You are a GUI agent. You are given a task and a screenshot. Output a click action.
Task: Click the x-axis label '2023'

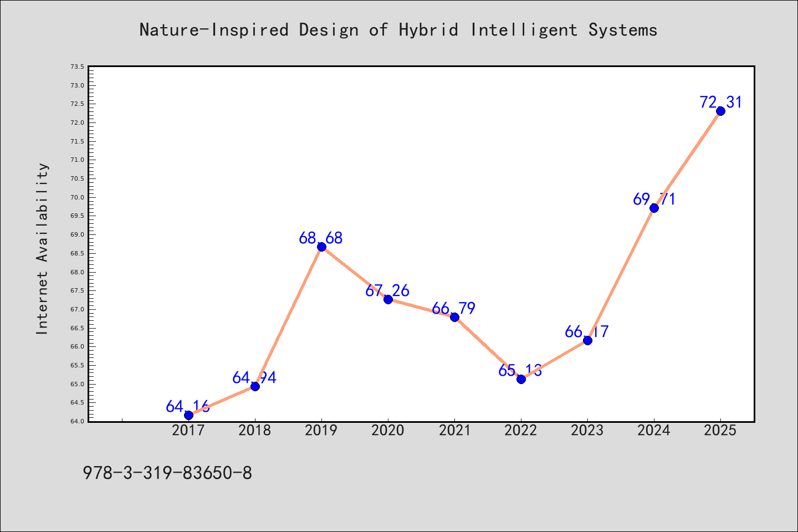pos(587,430)
